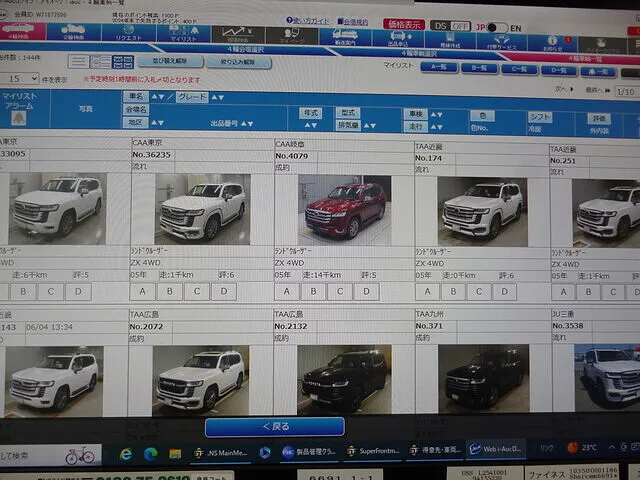This screenshot has height=480, width=640.
Task: Add No.36235 to list A
Action: (x=142, y=291)
